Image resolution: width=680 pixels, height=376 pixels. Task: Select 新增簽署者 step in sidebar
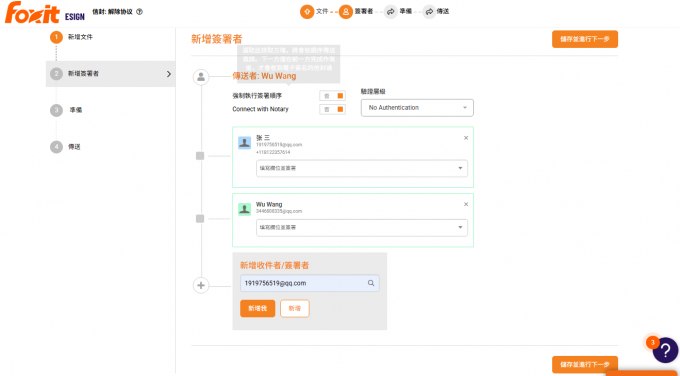pyautogui.click(x=111, y=74)
